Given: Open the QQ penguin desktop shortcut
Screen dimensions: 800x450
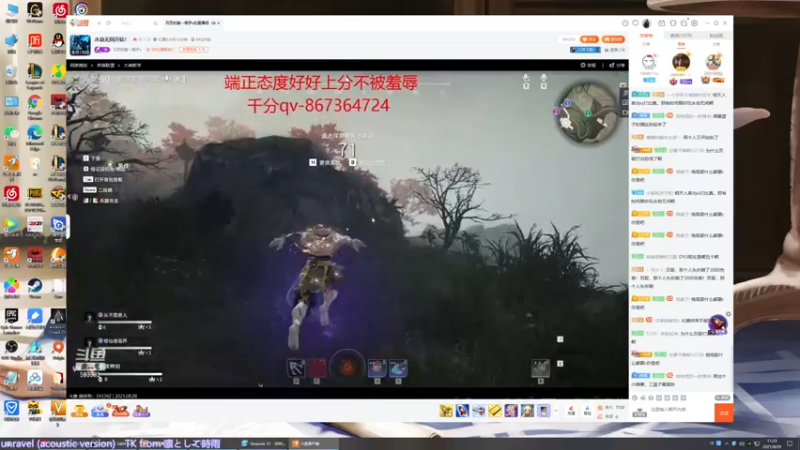Looking at the screenshot, I should pyautogui.click(x=58, y=44).
